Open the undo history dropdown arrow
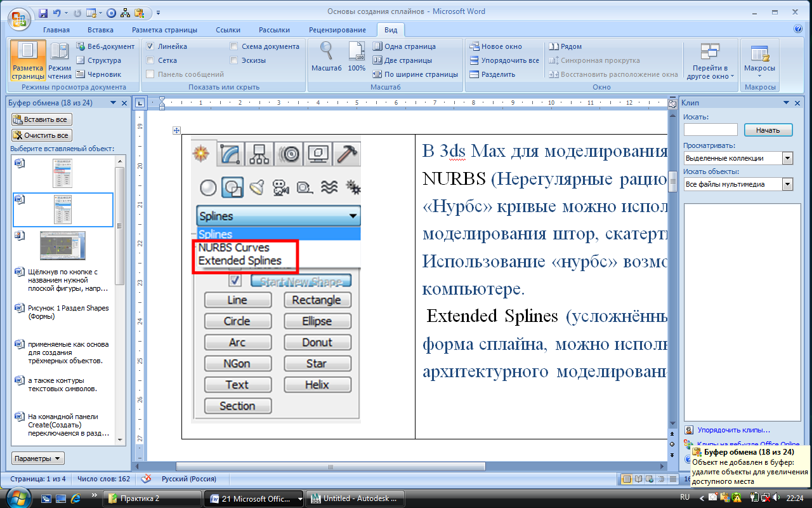Image resolution: width=812 pixels, height=508 pixels. point(66,12)
